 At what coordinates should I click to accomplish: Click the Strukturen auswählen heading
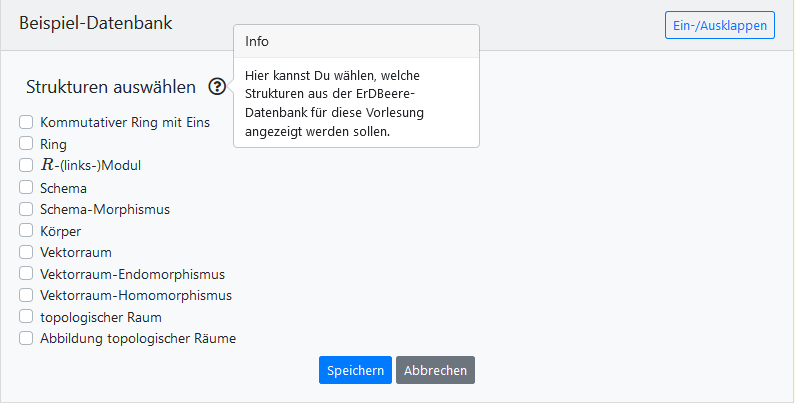click(x=111, y=87)
